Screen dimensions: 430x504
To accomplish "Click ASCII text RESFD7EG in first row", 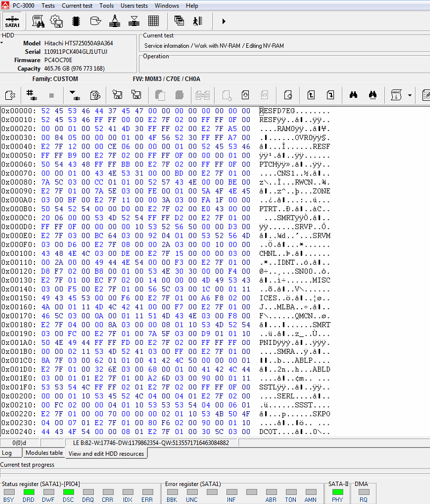I will point(277,111).
